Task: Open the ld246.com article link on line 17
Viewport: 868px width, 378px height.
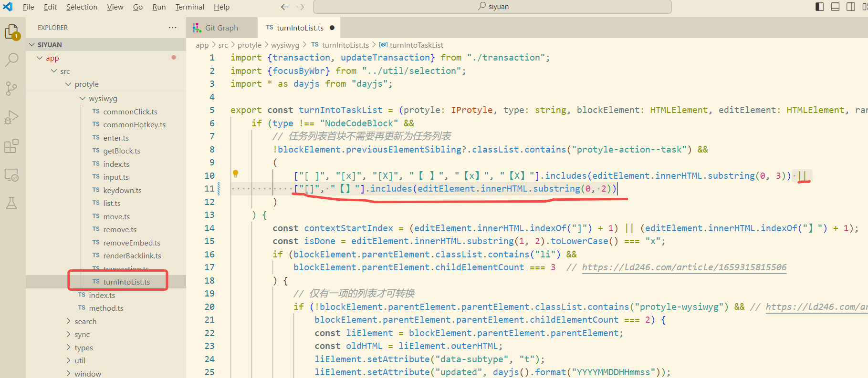Action: (x=684, y=267)
